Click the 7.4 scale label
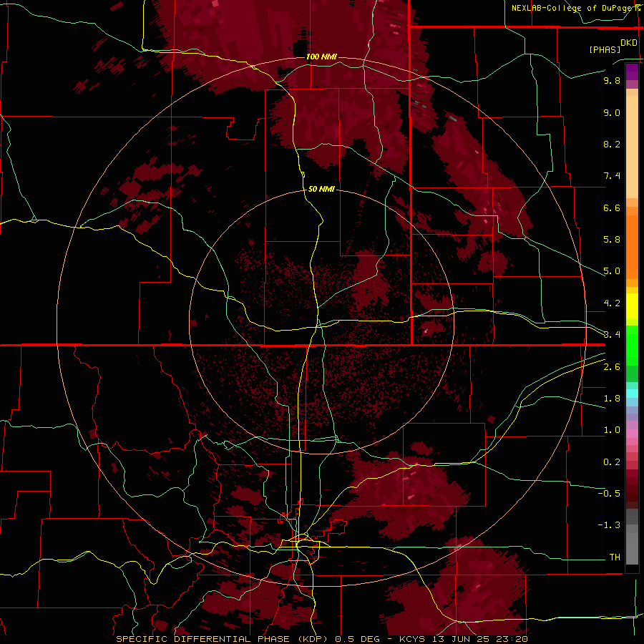The height and width of the screenshot is (644, 644). [612, 176]
